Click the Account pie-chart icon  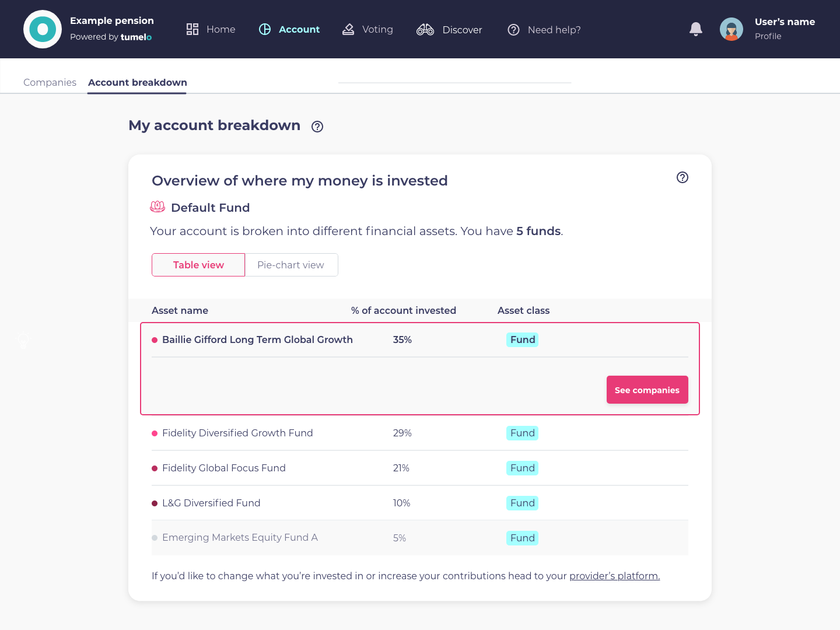265,29
